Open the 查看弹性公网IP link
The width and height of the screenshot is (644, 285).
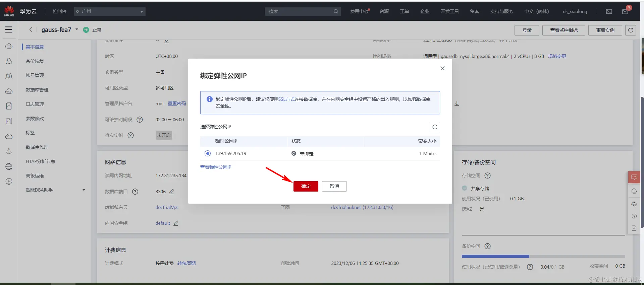pyautogui.click(x=216, y=167)
